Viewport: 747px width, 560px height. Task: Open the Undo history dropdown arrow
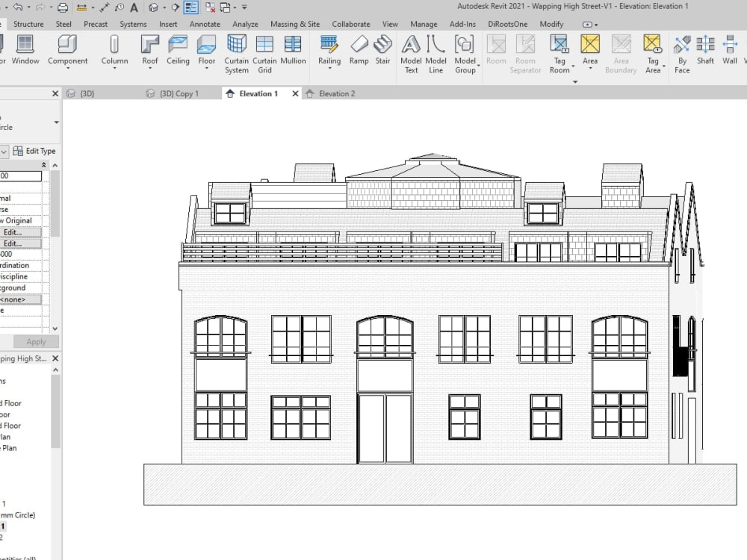pos(28,7)
